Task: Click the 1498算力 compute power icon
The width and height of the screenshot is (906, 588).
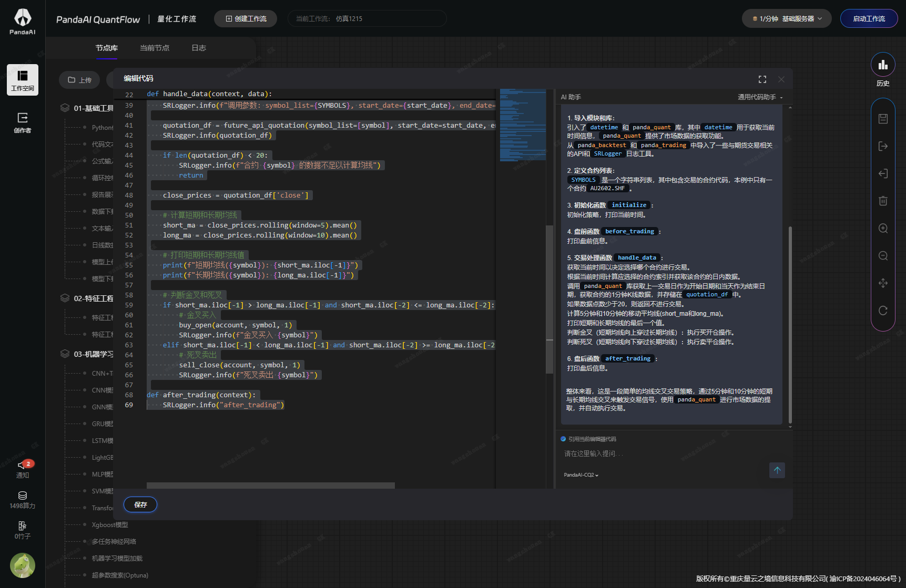Action: 23,500
